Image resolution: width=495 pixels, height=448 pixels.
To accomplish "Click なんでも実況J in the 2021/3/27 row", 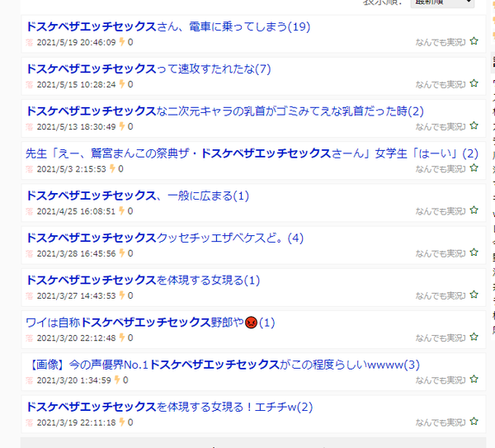I will [441, 296].
